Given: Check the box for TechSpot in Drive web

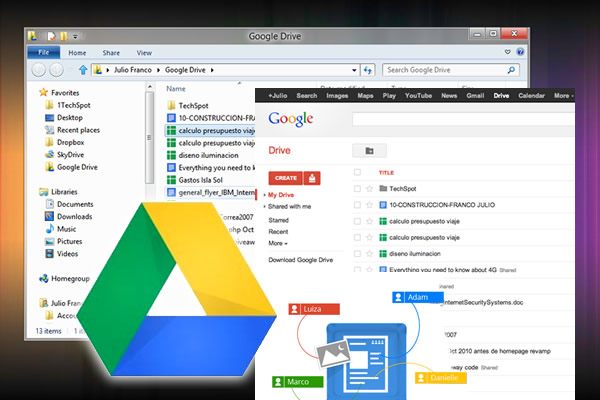Looking at the screenshot, I should click(357, 189).
